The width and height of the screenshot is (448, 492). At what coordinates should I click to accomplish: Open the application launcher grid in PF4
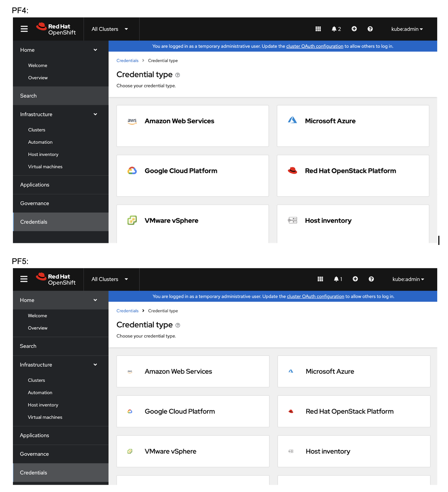click(318, 29)
